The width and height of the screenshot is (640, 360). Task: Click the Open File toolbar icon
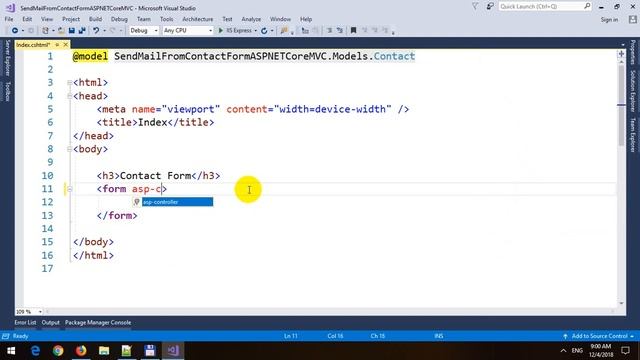(x=61, y=31)
